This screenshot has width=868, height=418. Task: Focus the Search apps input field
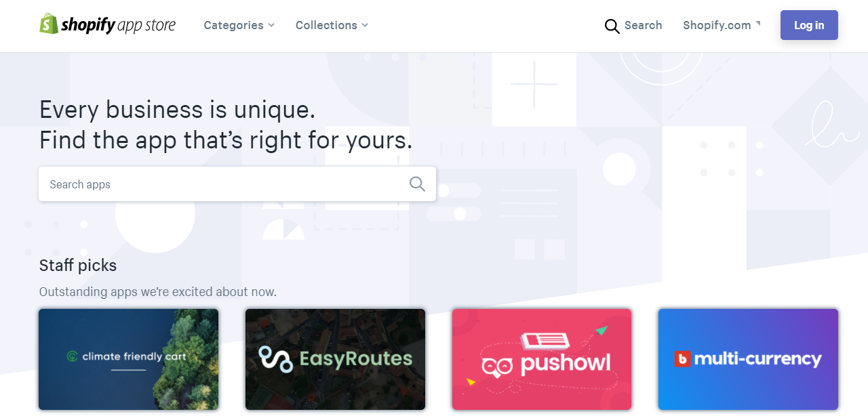click(237, 184)
